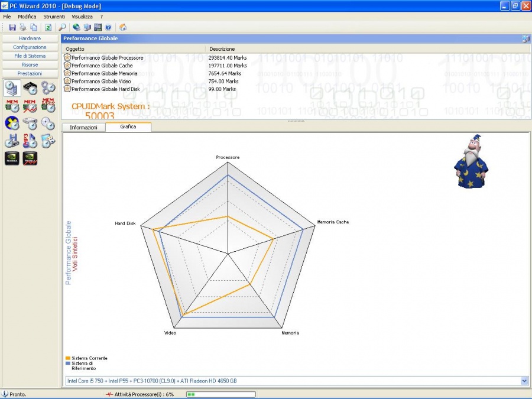Expand the reference system dropdown list
The image size is (532, 399).
coord(524,381)
